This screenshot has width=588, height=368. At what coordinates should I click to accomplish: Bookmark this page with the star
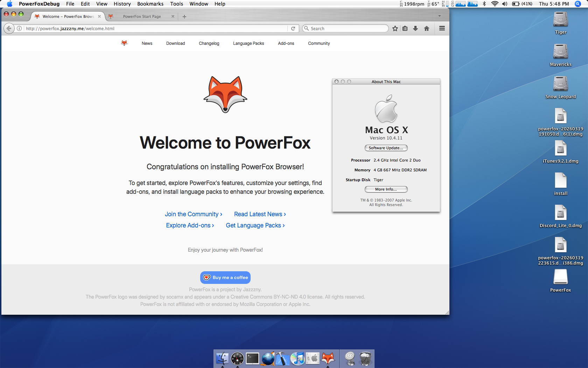tap(395, 28)
